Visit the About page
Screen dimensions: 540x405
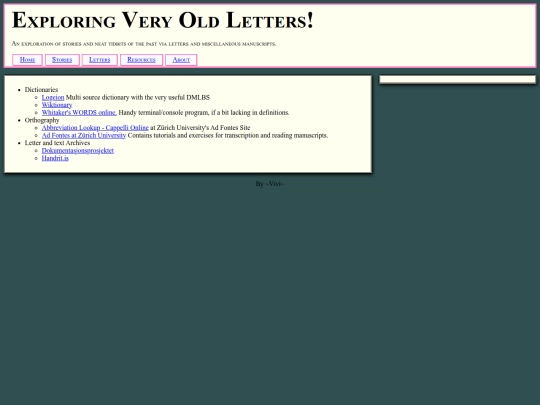point(181,60)
